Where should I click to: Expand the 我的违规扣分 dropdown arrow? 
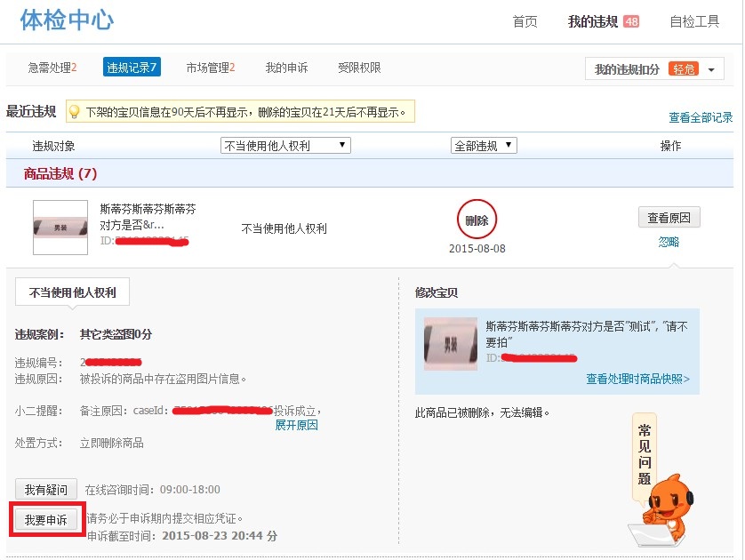711,70
